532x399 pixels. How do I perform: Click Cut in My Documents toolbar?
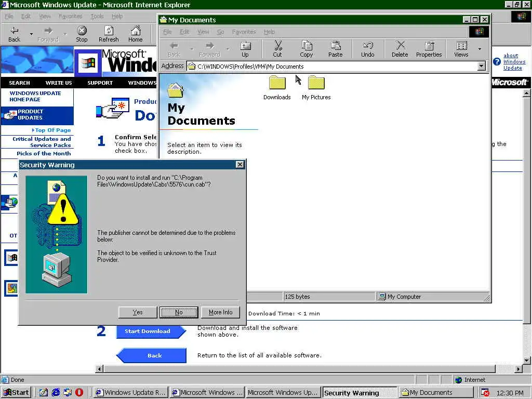277,49
